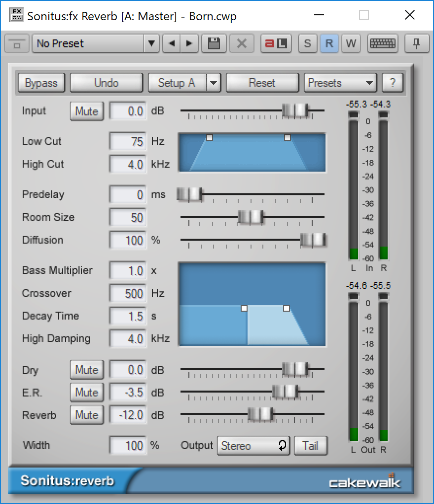The height and width of the screenshot is (504, 434).
Task: Click the Bypass button
Action: point(41,82)
